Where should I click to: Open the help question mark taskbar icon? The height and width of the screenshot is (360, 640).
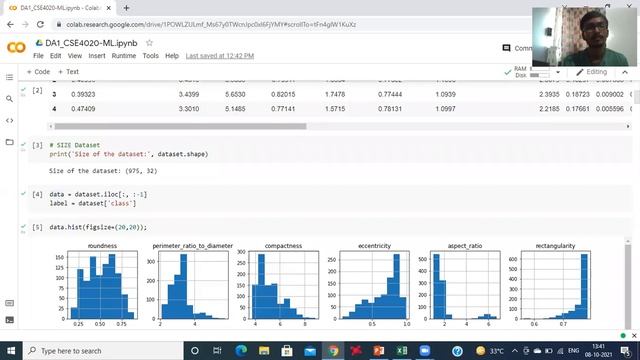[457, 351]
